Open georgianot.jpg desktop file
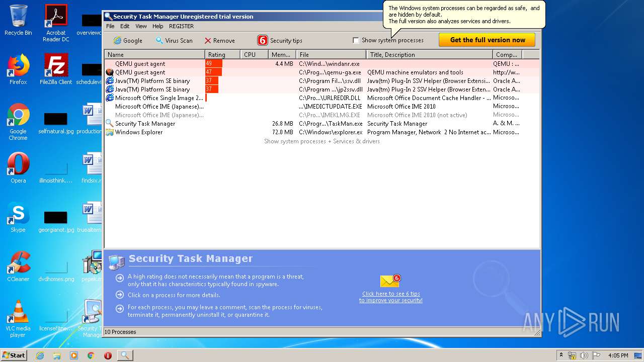 coord(56,222)
